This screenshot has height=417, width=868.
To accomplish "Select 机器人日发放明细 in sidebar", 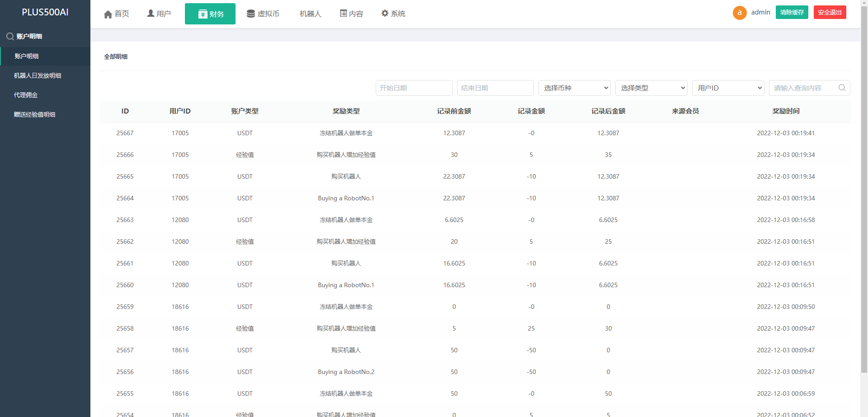I will [38, 76].
